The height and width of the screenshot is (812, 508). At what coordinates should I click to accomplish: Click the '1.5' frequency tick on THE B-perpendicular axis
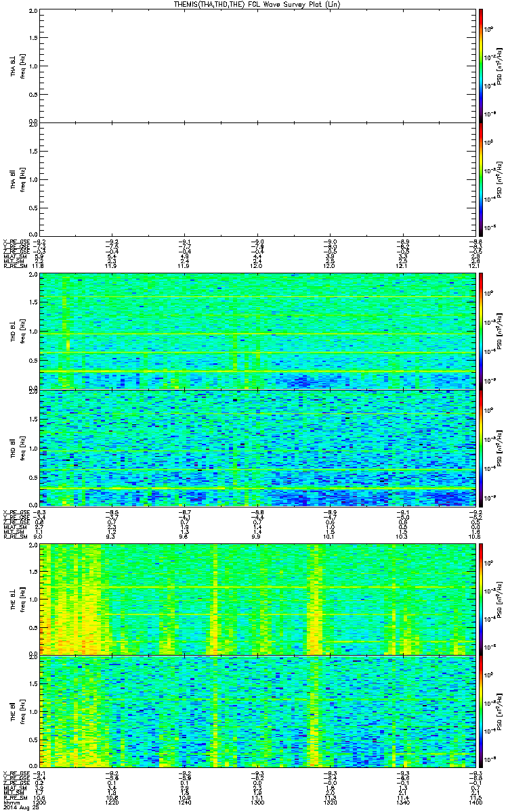[33, 572]
